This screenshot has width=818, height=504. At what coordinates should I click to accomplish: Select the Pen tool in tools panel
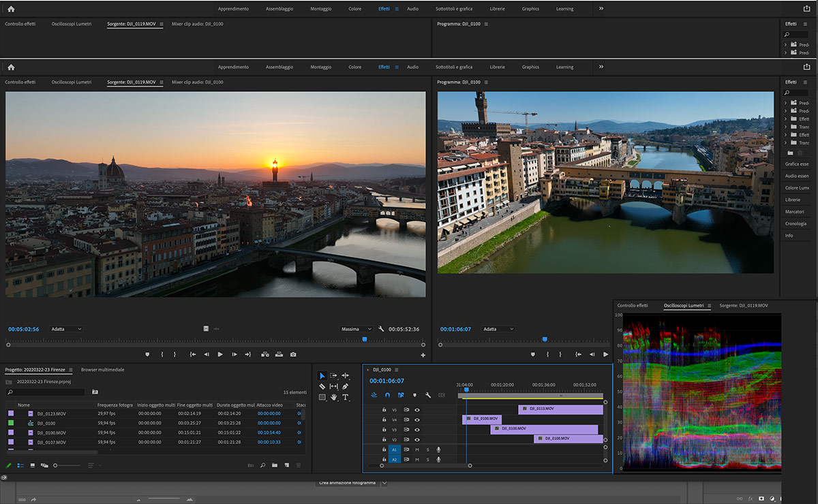click(x=345, y=386)
